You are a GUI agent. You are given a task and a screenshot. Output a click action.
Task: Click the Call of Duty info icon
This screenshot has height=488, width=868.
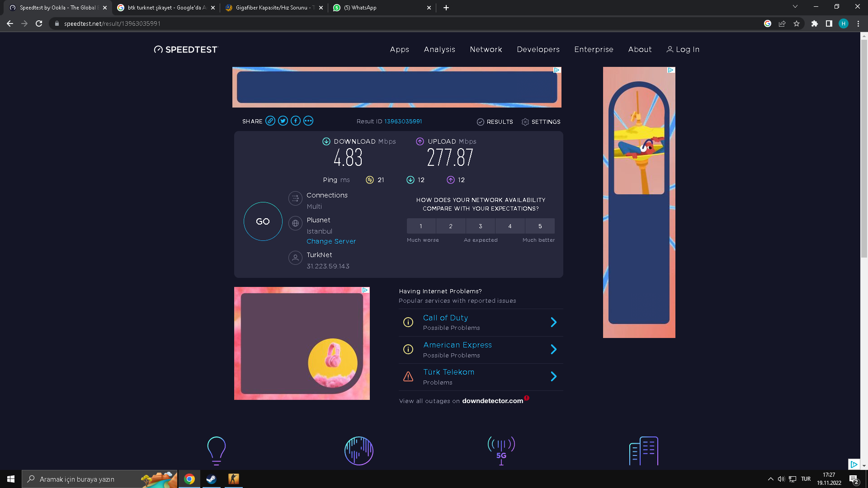(408, 322)
